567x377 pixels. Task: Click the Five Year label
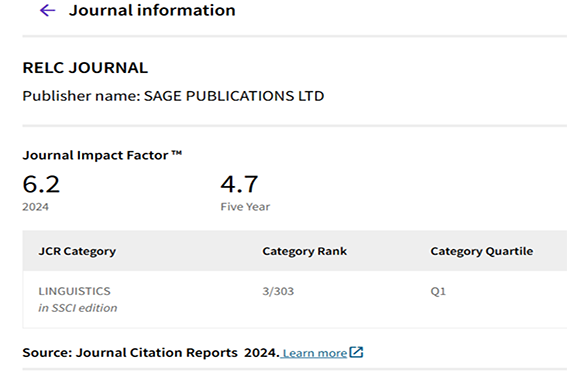pyautogui.click(x=245, y=207)
